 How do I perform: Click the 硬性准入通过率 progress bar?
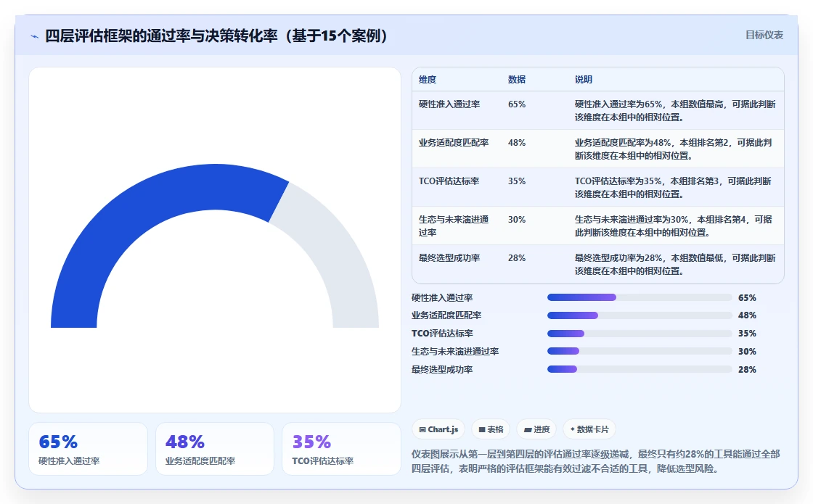tap(640, 297)
